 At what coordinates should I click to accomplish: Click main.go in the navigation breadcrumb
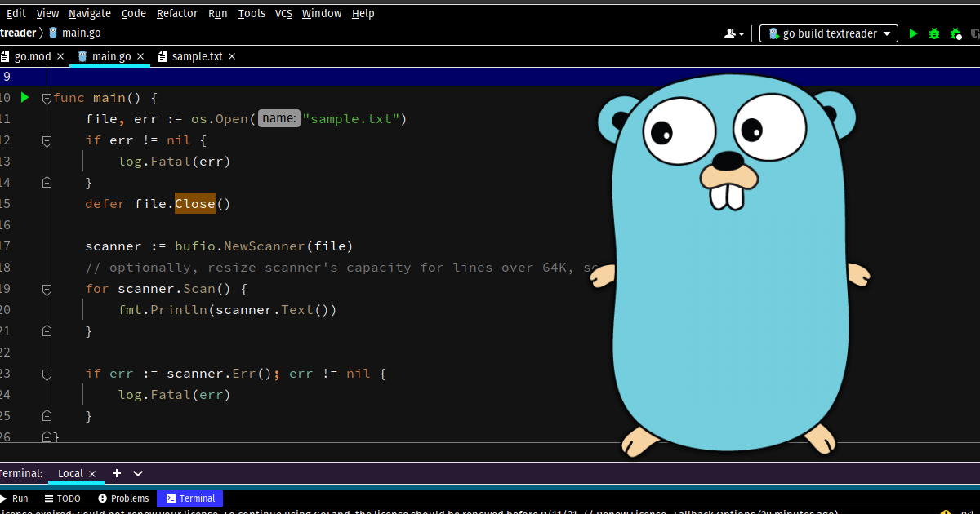[74, 33]
